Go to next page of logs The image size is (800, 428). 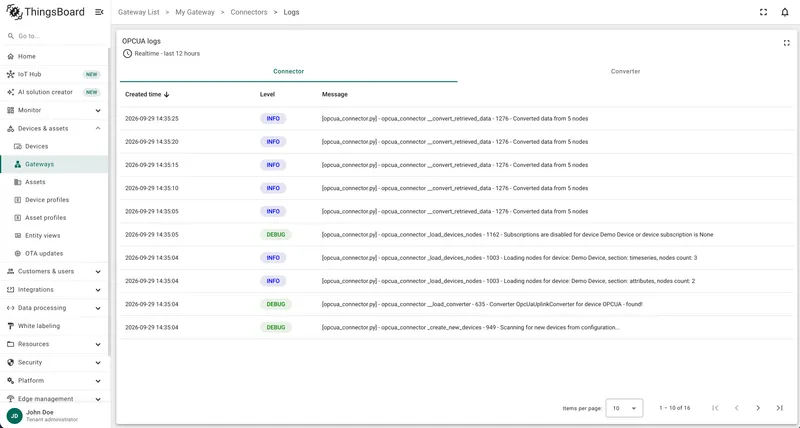[758, 408]
